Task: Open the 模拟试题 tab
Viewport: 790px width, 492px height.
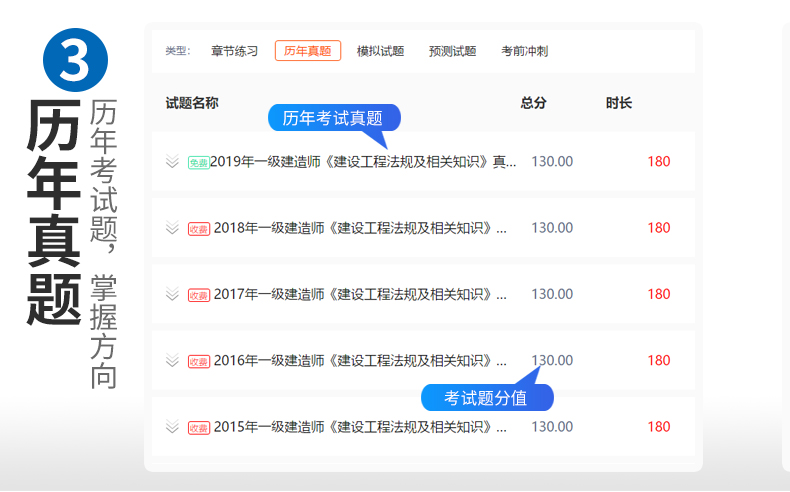Action: tap(380, 51)
